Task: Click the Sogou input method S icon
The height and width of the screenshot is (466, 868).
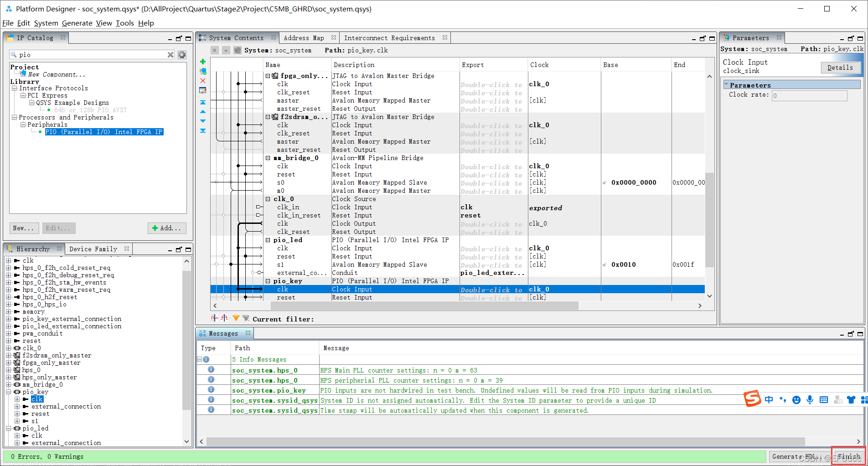Action: (x=752, y=399)
